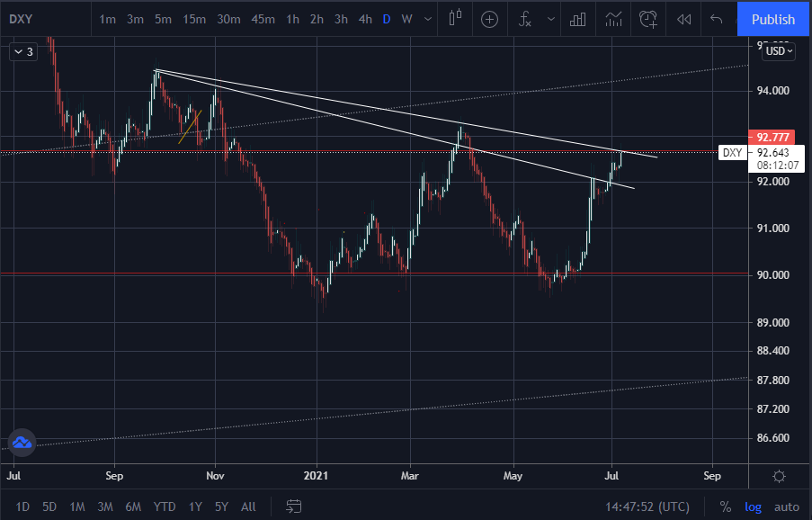Set range to 6M
Image resolution: width=812 pixels, height=520 pixels.
(x=133, y=507)
